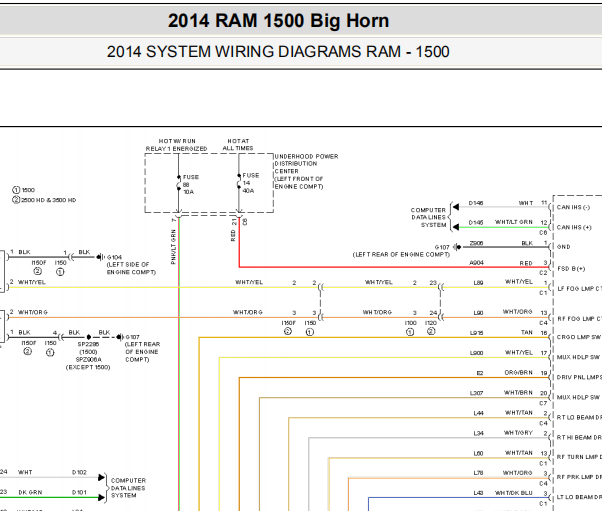Click the "FUSE 88 10A" fuse symbol
Image resolution: width=602 pixels, height=511 pixels.
tap(187, 184)
